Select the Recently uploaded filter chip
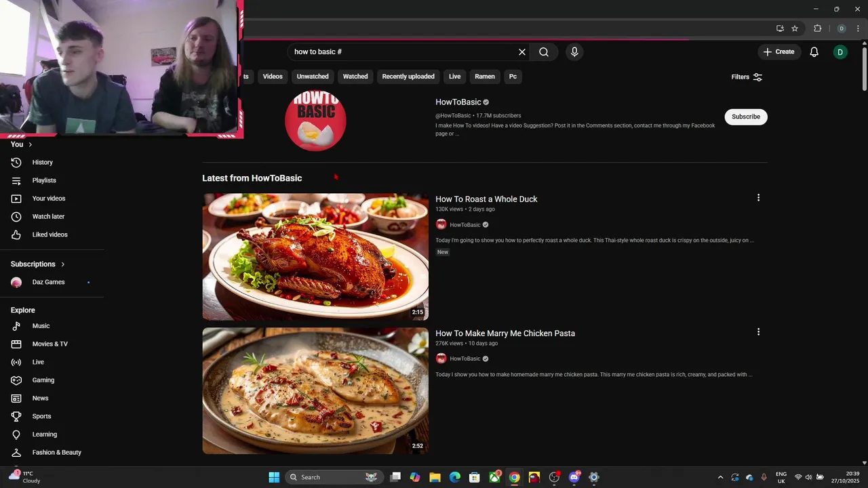This screenshot has height=488, width=868. pyautogui.click(x=408, y=77)
